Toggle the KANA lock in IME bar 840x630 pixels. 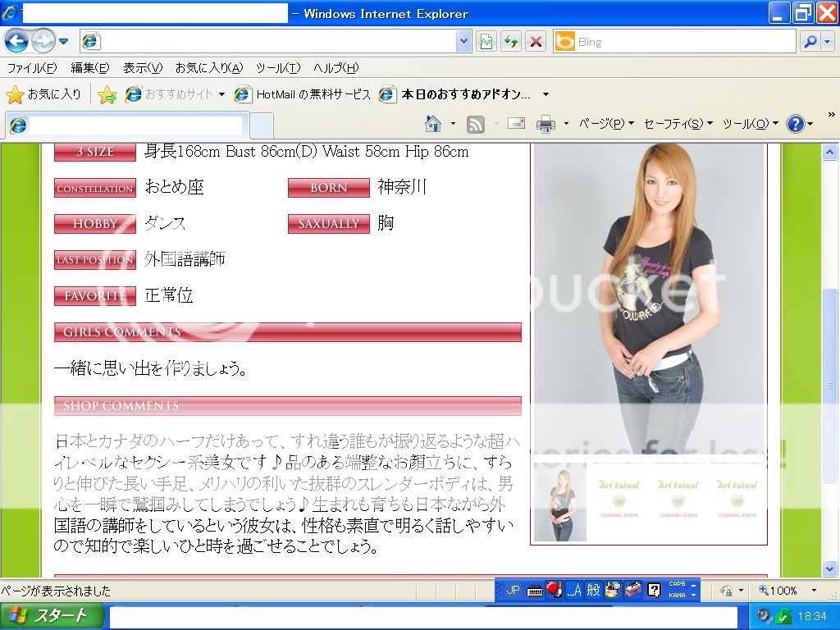678,595
